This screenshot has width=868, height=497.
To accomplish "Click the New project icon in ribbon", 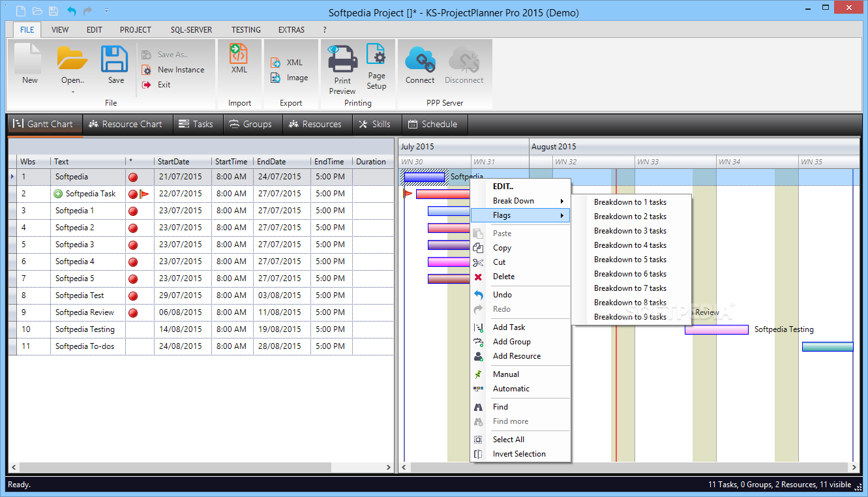I will pos(29,64).
